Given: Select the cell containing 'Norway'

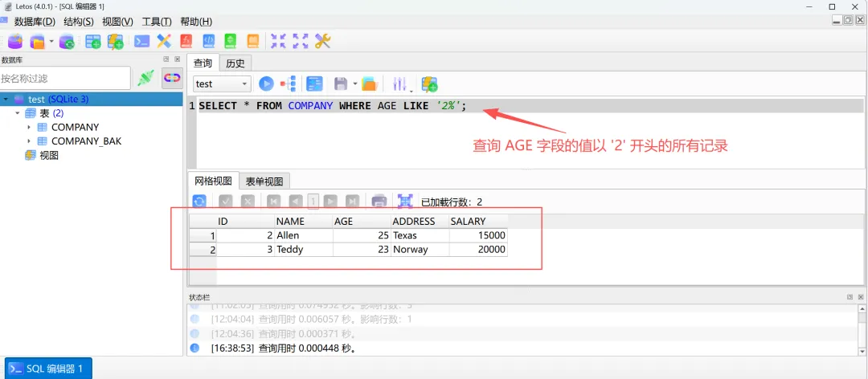Looking at the screenshot, I should point(420,250).
